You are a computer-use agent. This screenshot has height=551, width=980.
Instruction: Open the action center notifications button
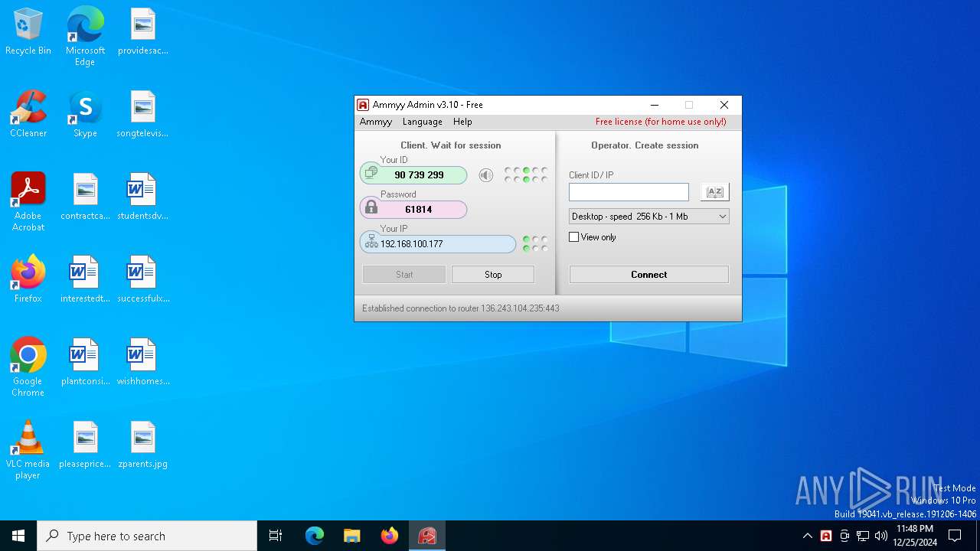coord(955,536)
